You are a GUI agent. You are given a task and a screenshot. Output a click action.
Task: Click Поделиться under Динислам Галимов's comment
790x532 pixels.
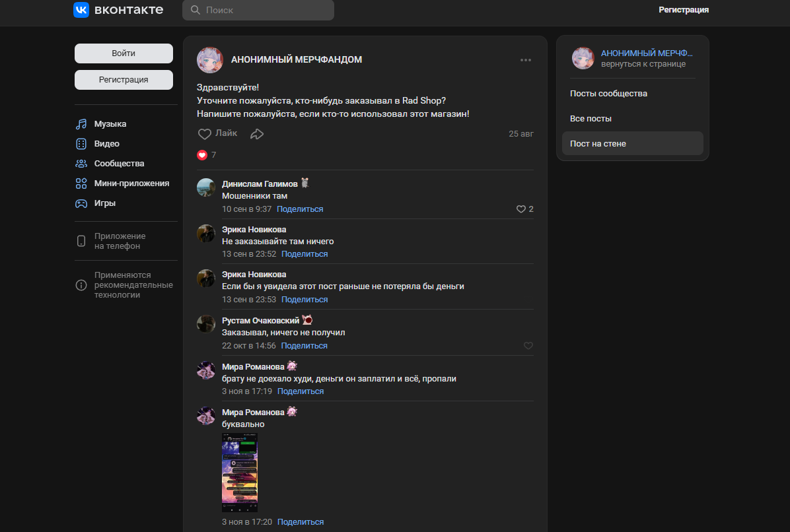(300, 209)
